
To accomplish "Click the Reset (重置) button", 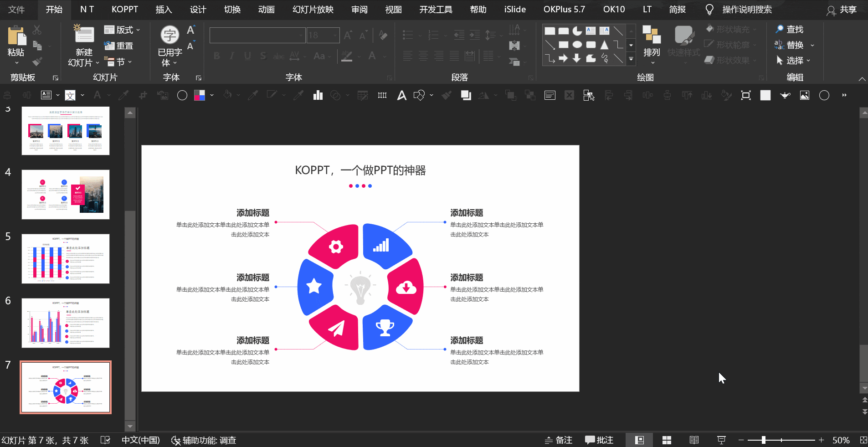I will click(119, 46).
